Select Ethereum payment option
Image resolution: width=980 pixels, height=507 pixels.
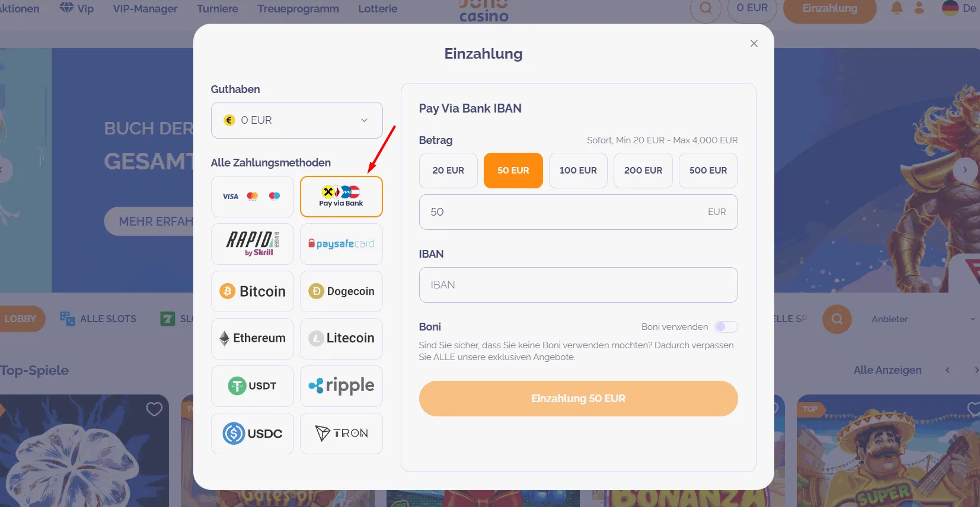(253, 338)
